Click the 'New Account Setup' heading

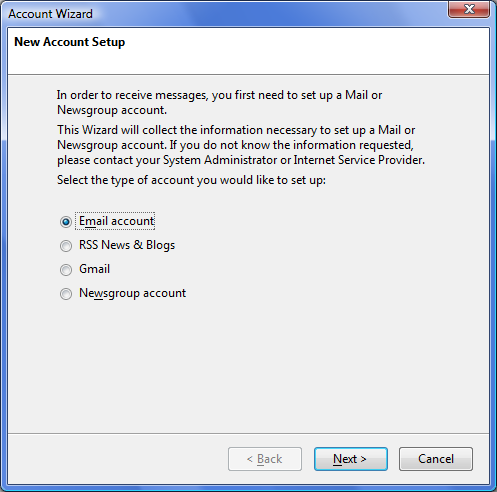(x=70, y=42)
